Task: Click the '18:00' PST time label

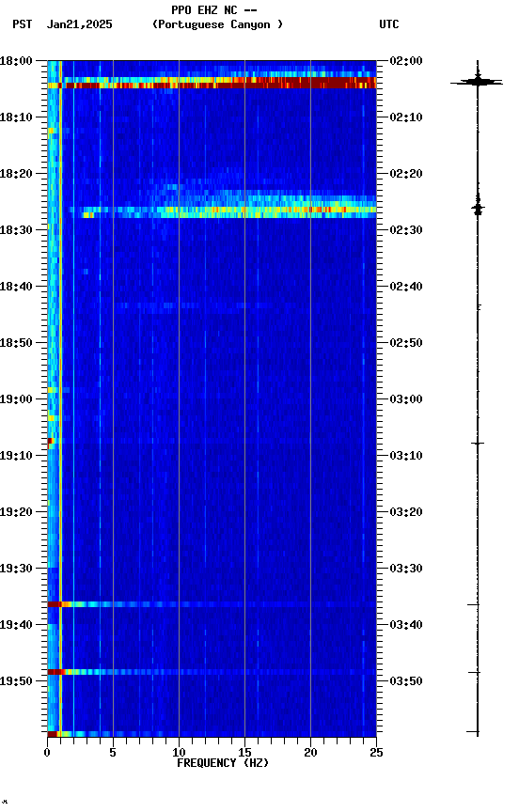Action: pyautogui.click(x=16, y=61)
